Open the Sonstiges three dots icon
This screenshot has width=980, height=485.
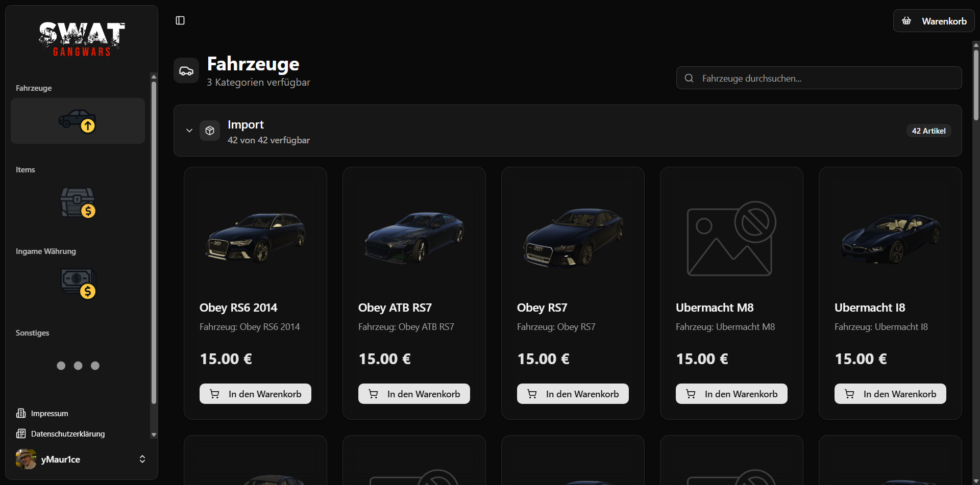pos(78,366)
